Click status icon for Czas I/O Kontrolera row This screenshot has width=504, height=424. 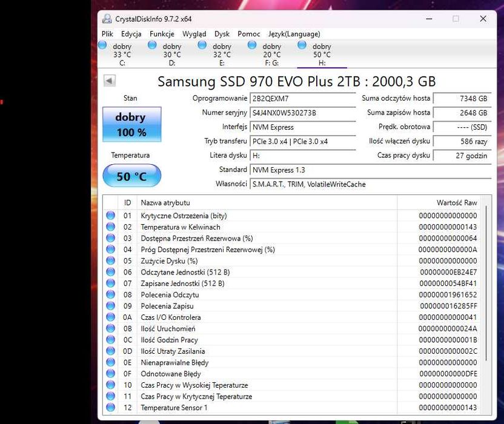111,317
